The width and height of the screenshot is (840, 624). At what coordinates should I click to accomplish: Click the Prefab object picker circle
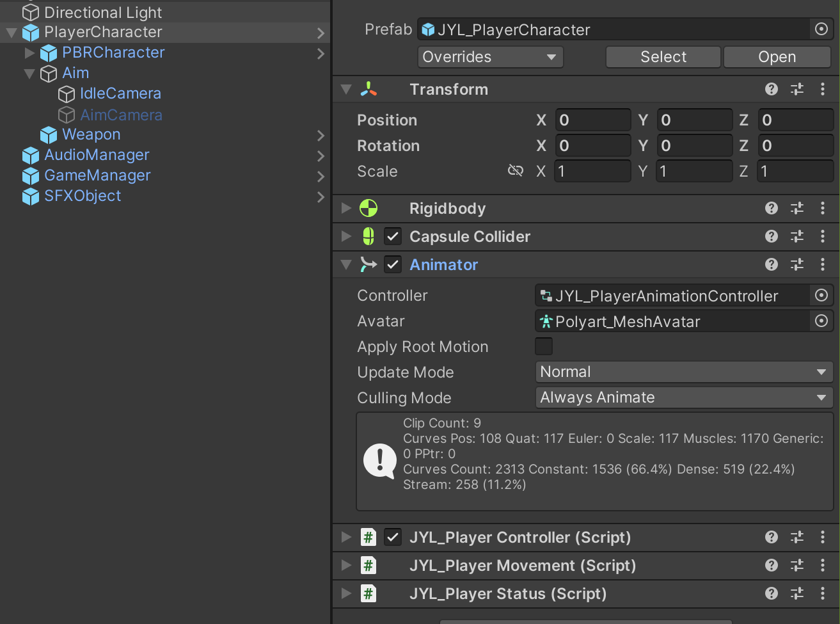tap(821, 29)
